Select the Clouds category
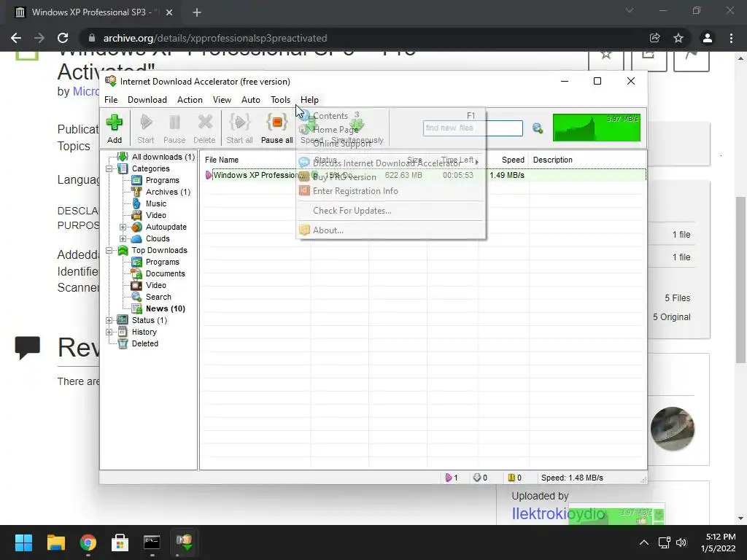747x560 pixels. 158,238
